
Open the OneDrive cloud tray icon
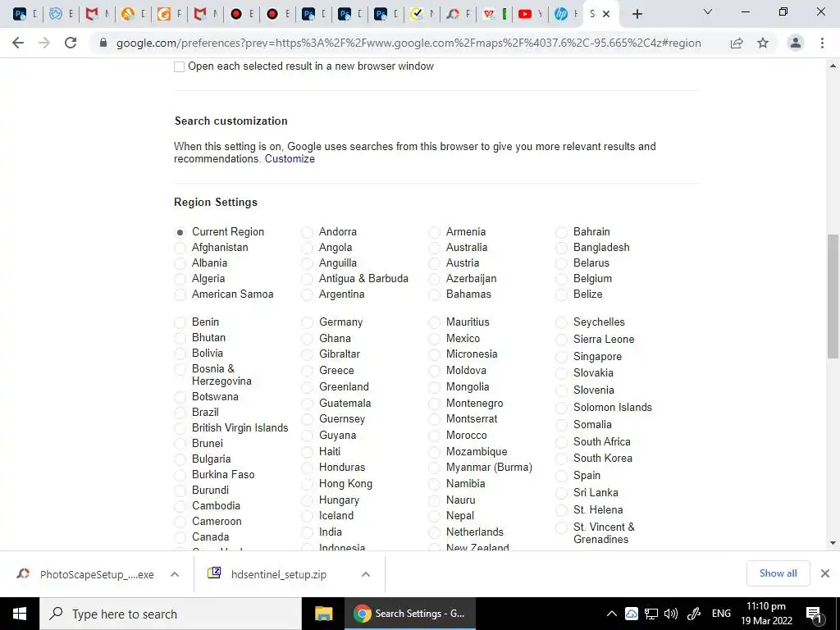(x=632, y=614)
